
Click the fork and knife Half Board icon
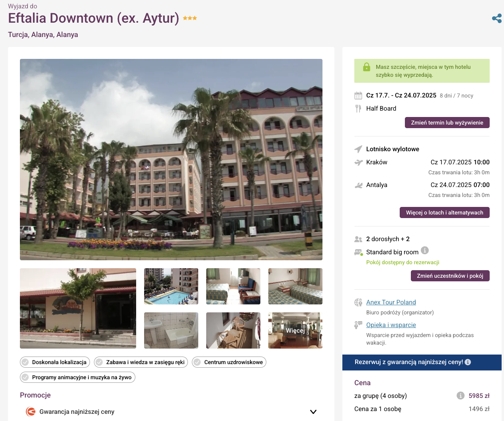358,109
